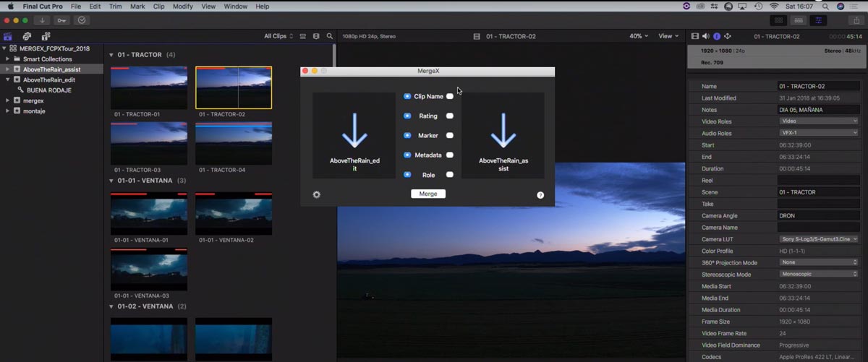Open the Mark menu
Viewport: 868px width, 362px height.
[137, 7]
